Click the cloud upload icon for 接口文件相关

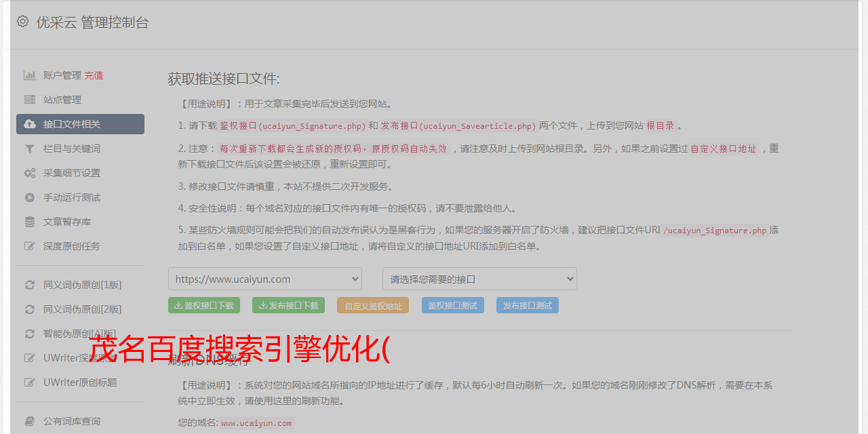(30, 124)
